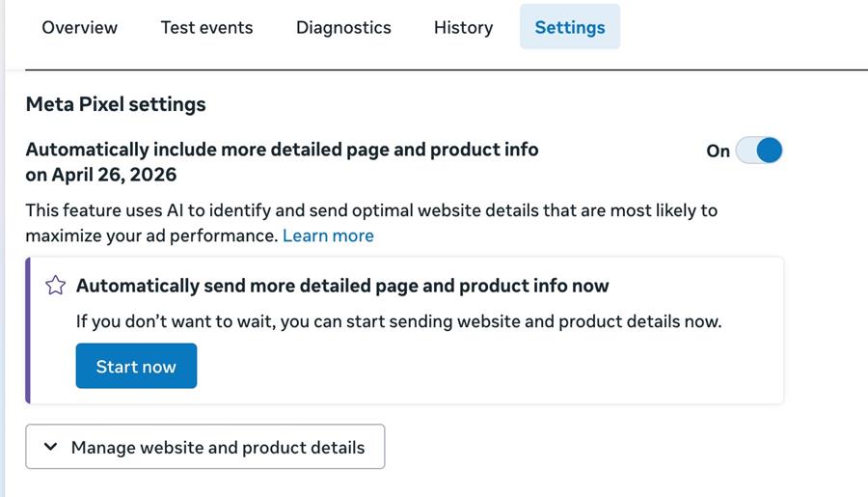The width and height of the screenshot is (868, 497).
Task: Click the 'on April 26, 2026' date text
Action: pyautogui.click(x=100, y=175)
